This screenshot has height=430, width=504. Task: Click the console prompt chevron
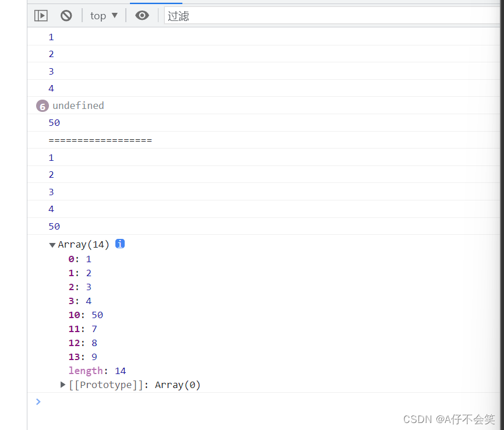pos(38,401)
